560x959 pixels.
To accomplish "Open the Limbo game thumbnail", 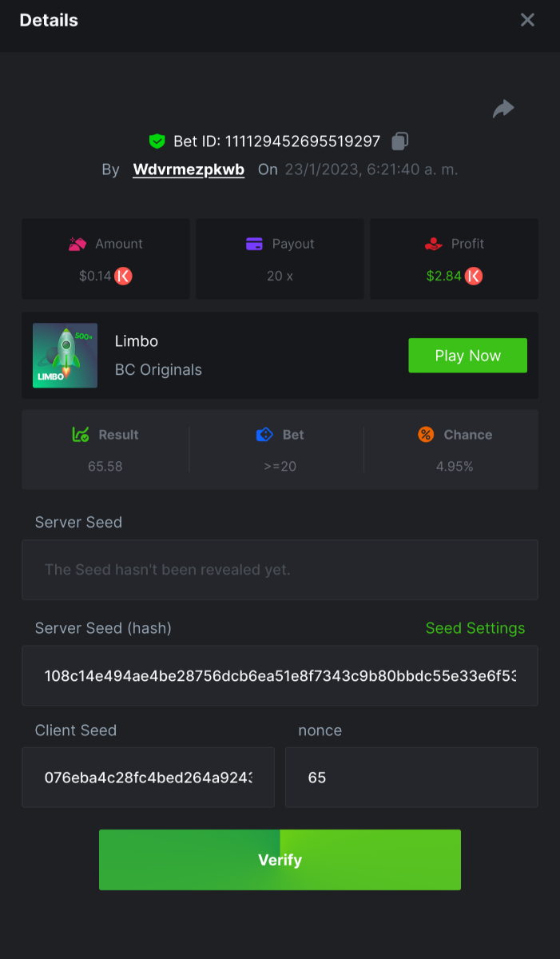I will point(65,356).
